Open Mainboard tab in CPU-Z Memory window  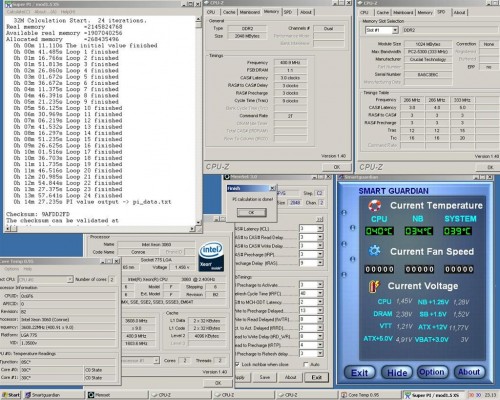tap(249, 12)
